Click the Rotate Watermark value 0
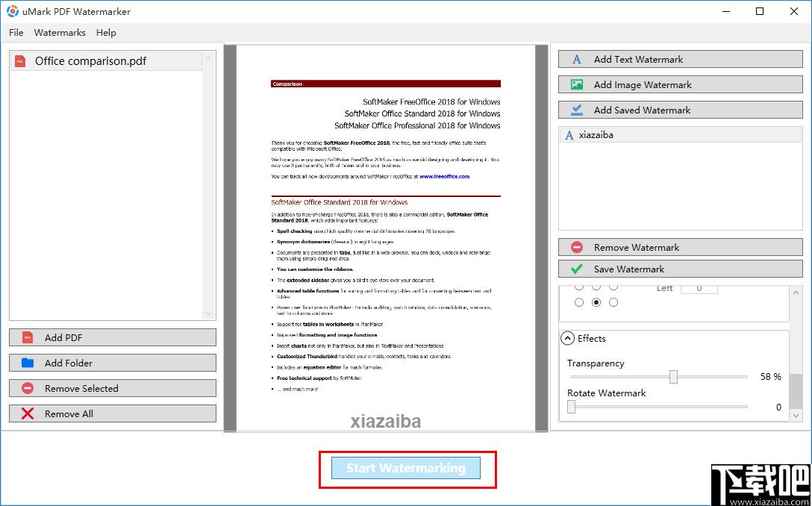Screen dimensions: 812x506 point(778,407)
